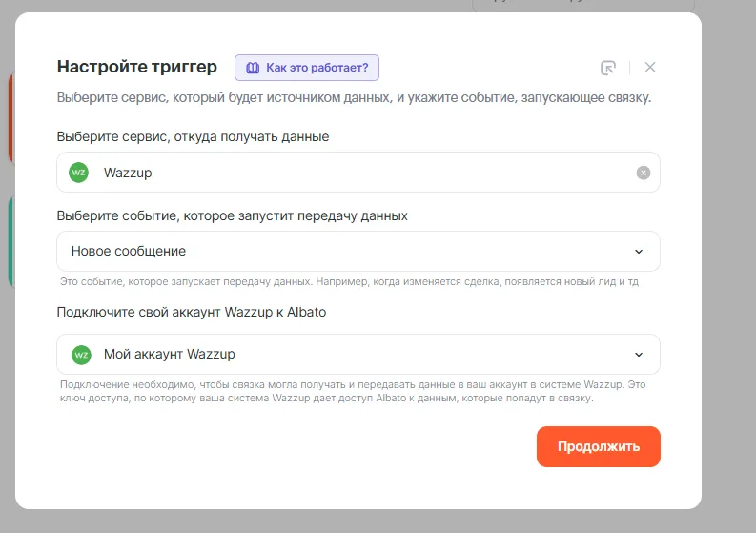
Task: Open the 'Новое сообщение' event dropdown
Action: tap(358, 252)
